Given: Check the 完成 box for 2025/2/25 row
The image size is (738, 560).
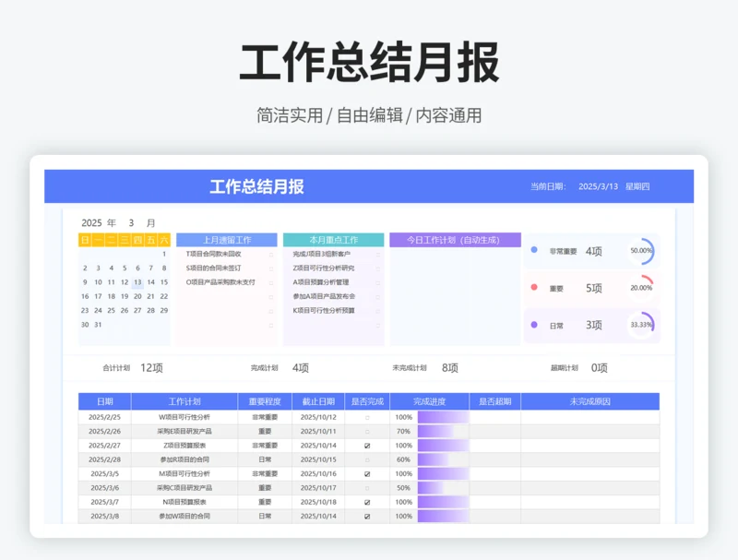Looking at the screenshot, I should (x=367, y=417).
